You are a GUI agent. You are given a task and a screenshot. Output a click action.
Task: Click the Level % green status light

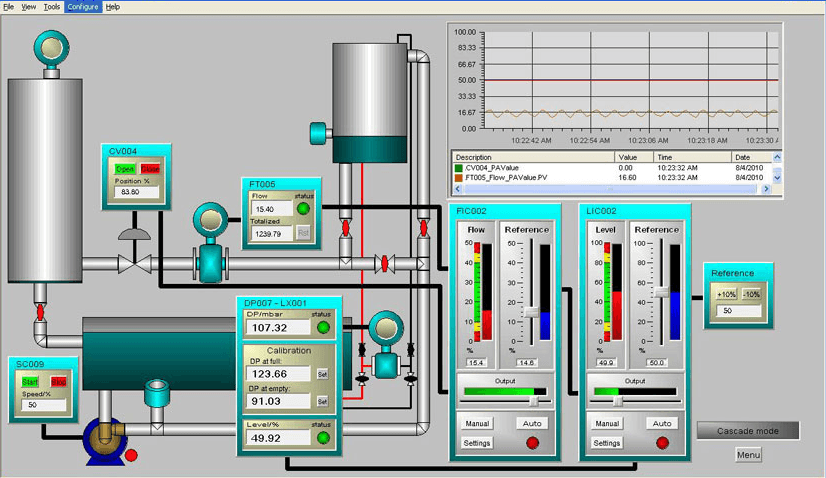[x=323, y=438]
